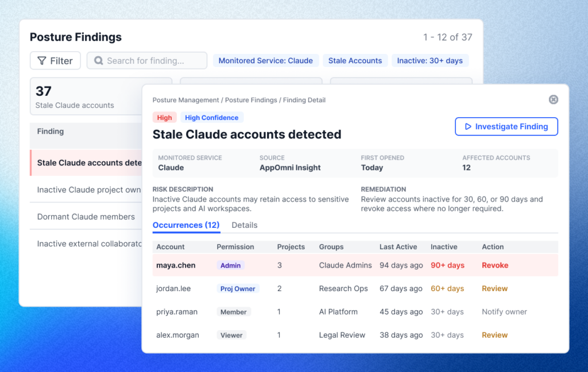The width and height of the screenshot is (588, 372).
Task: Switch to the Occurrences (12) tab
Action: coord(186,225)
